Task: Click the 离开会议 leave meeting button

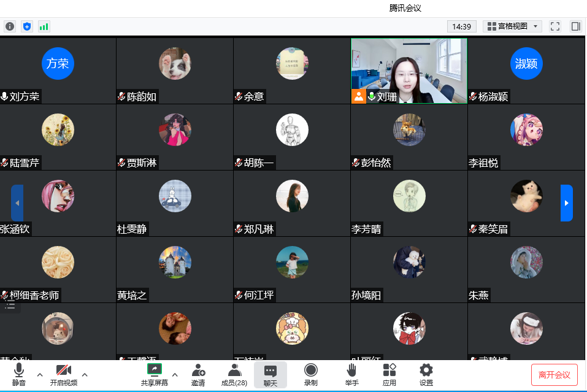Action: pos(554,375)
